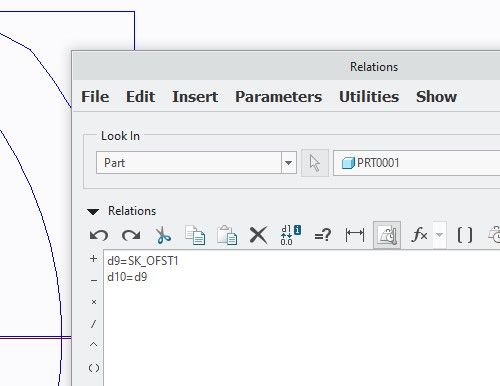Click the d10=d9 relation line
This screenshot has width=500, height=386.
click(127, 277)
